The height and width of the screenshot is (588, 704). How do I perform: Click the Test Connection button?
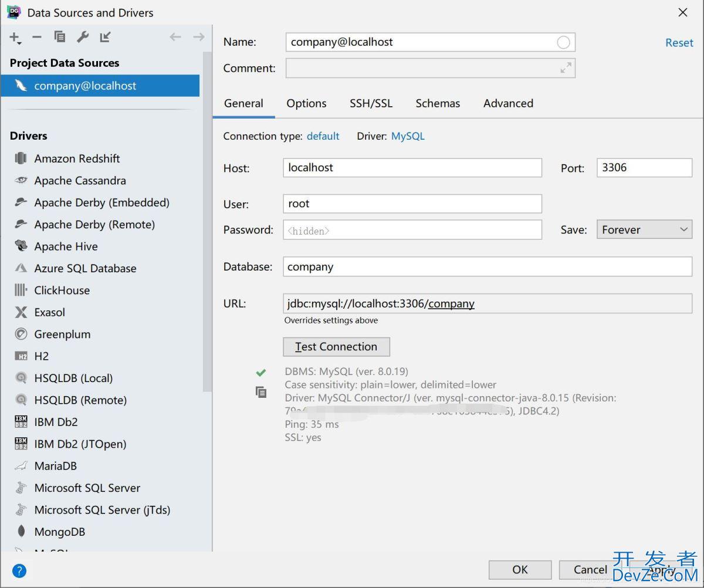tap(336, 347)
